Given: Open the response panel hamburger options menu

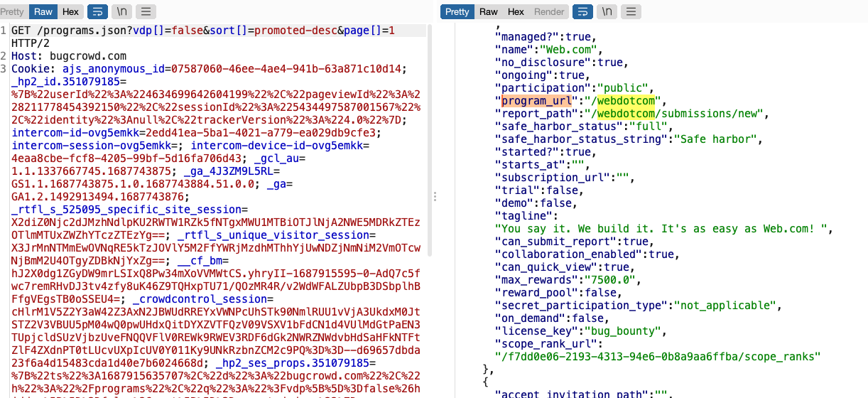Looking at the screenshot, I should pos(631,11).
